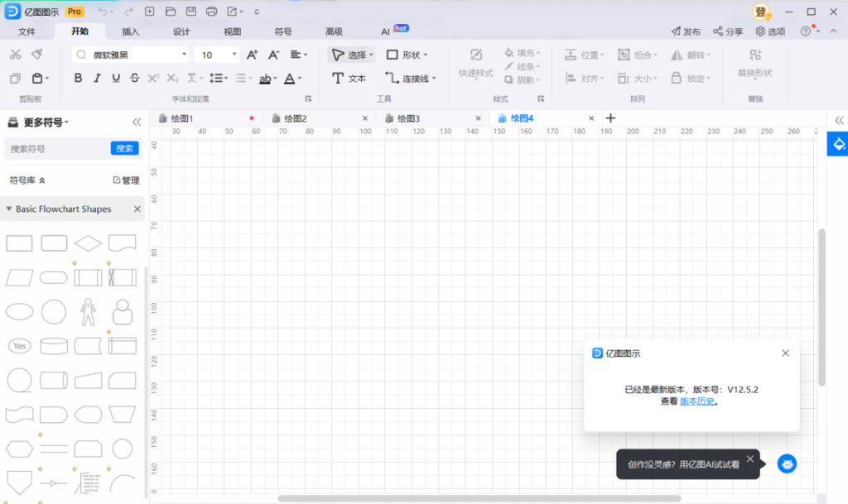The image size is (848, 504).
Task: Switch to the 插入 ribbon tab
Action: coord(130,31)
